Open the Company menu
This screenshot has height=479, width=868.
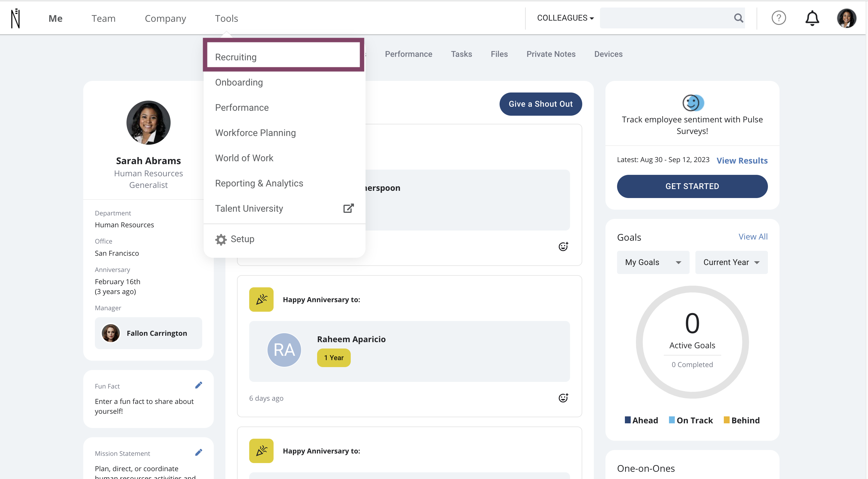pos(165,19)
